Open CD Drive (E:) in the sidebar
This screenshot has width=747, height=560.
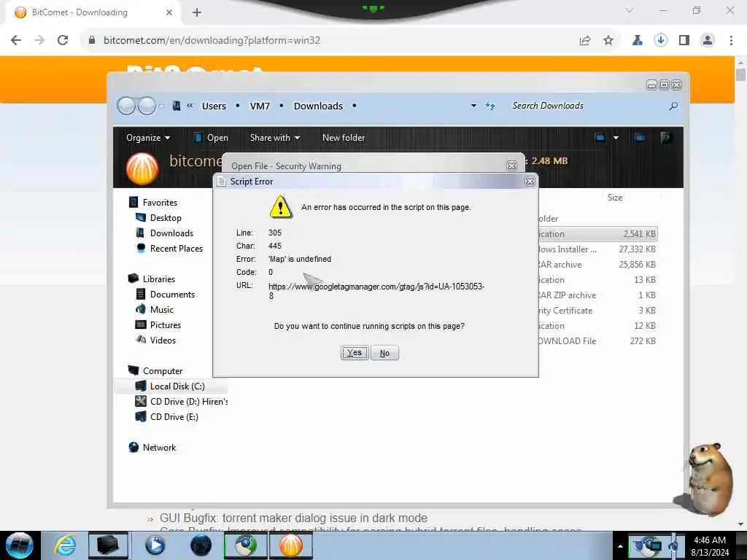174,416
